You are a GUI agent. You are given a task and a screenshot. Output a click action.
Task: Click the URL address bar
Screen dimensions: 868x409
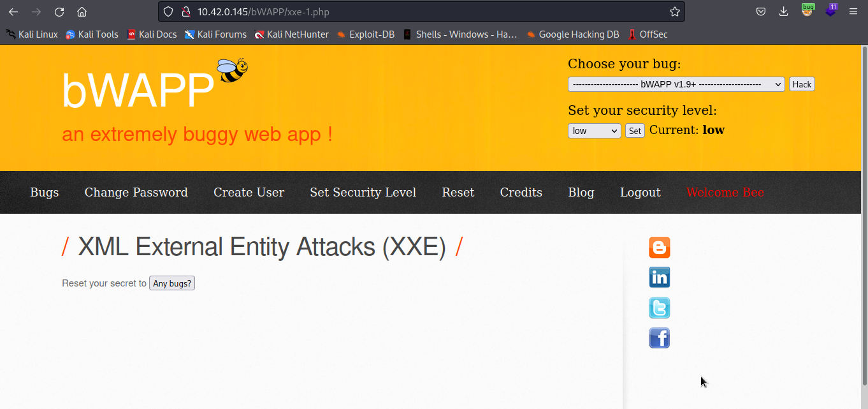[x=421, y=11]
